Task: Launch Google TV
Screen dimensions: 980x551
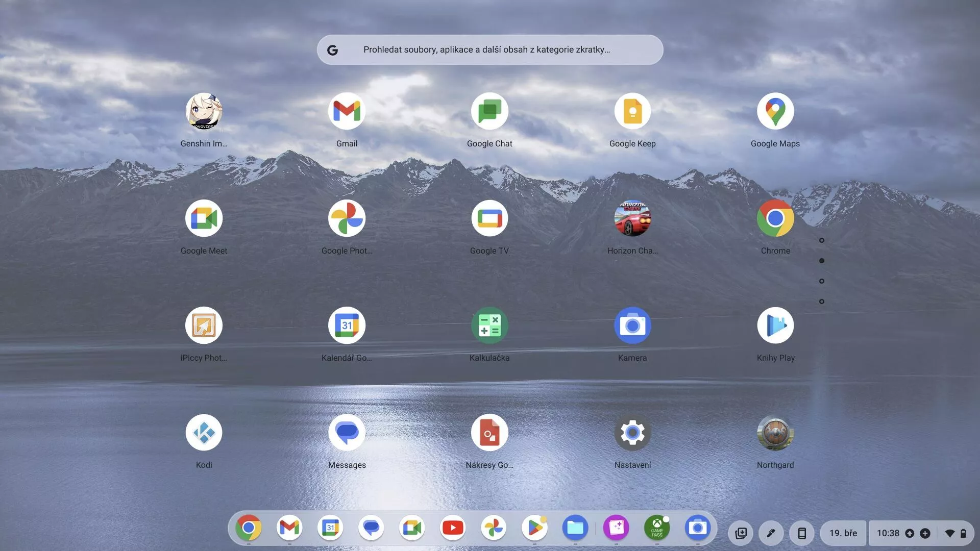Action: (x=489, y=218)
